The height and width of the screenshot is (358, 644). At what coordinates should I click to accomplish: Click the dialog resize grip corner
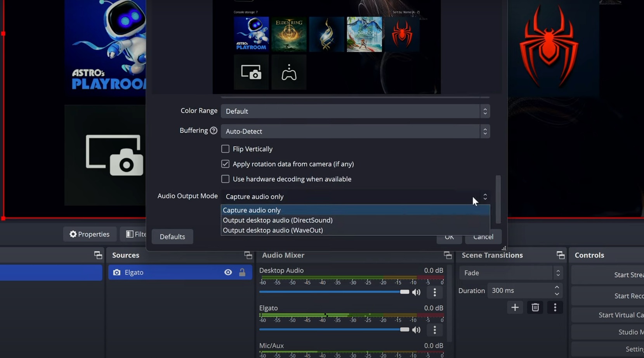pos(504,248)
